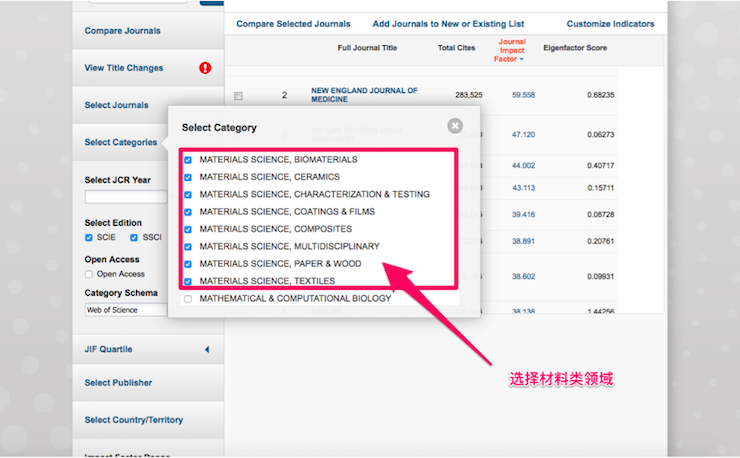Viewport: 740px width, 458px height.
Task: Open Compare Journals in the sidebar
Action: click(x=122, y=31)
